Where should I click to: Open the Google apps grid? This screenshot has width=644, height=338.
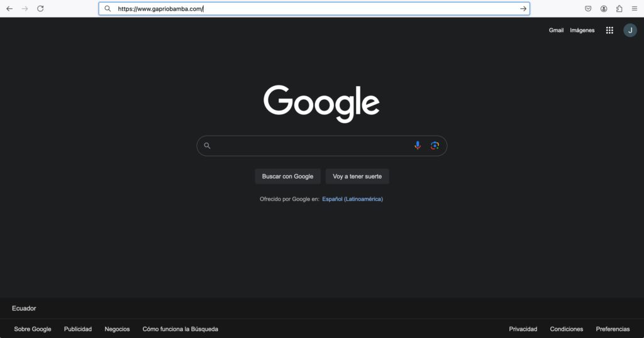click(609, 30)
